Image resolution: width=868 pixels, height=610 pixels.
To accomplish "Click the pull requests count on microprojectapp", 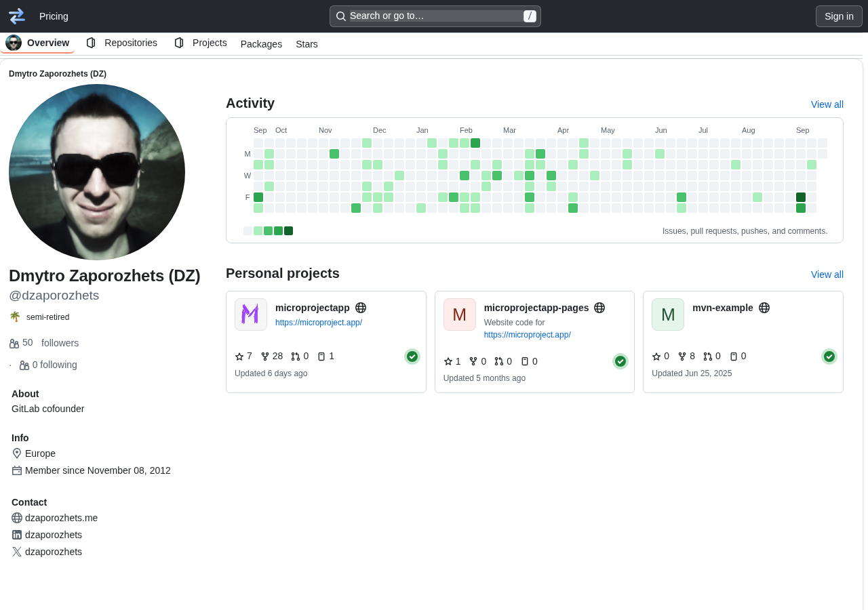I will tap(300, 357).
